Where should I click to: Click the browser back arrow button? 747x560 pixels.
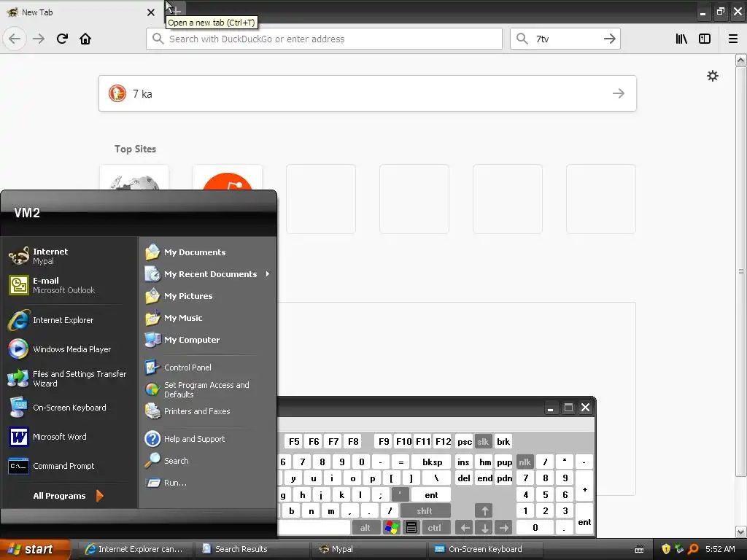pos(15,39)
